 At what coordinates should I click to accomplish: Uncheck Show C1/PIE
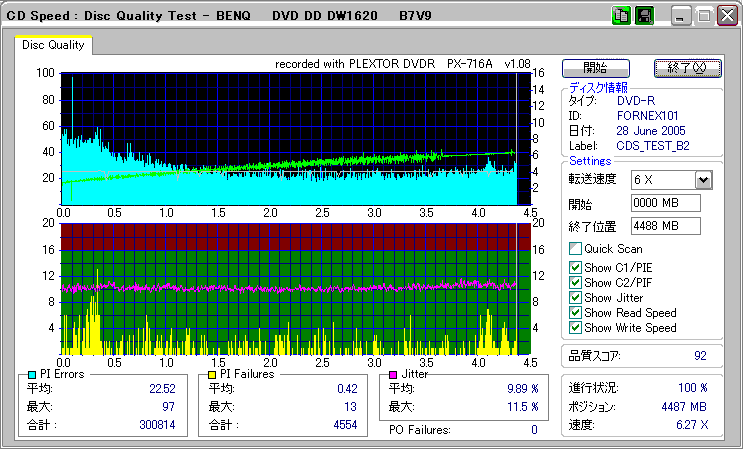pos(575,267)
